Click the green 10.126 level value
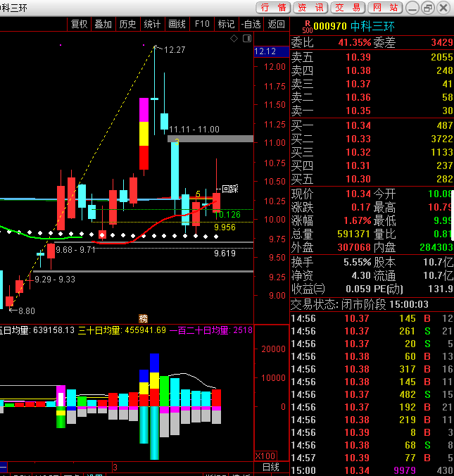 227,215
